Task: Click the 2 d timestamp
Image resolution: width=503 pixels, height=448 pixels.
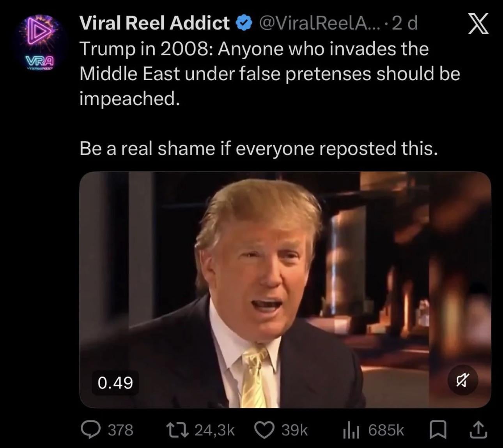Action: coord(404,24)
